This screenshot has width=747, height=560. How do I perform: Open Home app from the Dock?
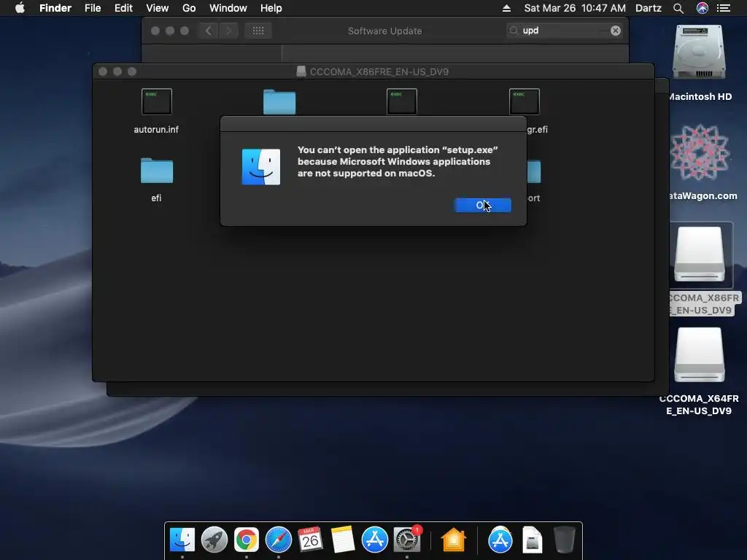pyautogui.click(x=453, y=540)
